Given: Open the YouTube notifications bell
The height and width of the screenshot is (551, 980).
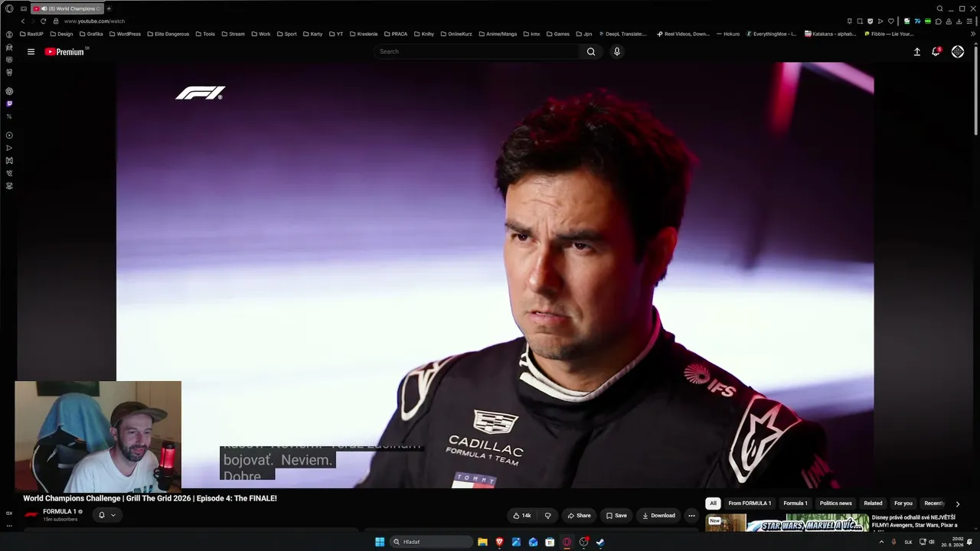Looking at the screenshot, I should pos(936,51).
